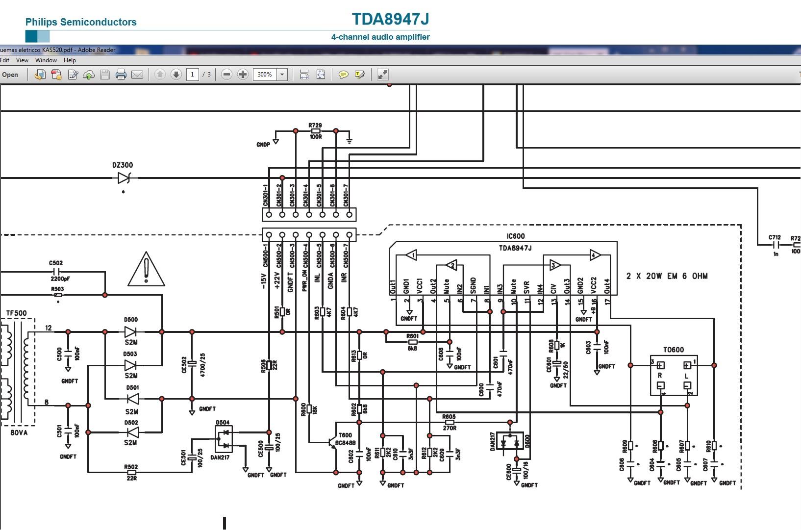This screenshot has width=801, height=532.
Task: Click the R805 270R resistor label
Action: (449, 422)
